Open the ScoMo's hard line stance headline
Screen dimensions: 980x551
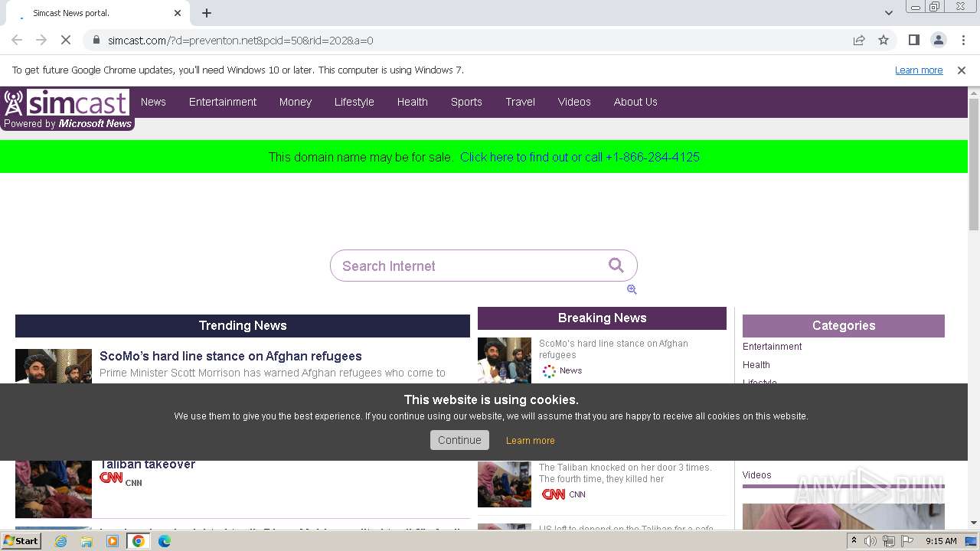230,356
